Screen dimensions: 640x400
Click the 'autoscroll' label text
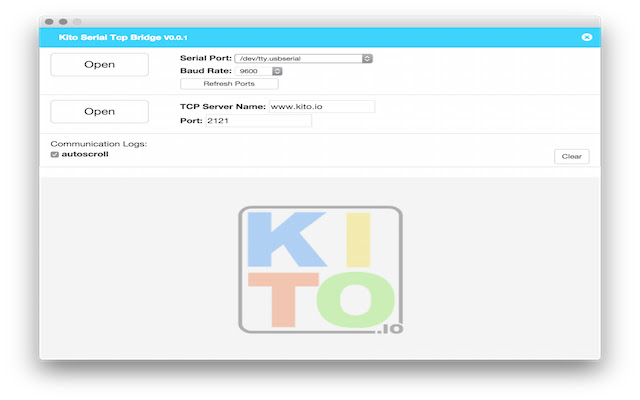pyautogui.click(x=85, y=154)
